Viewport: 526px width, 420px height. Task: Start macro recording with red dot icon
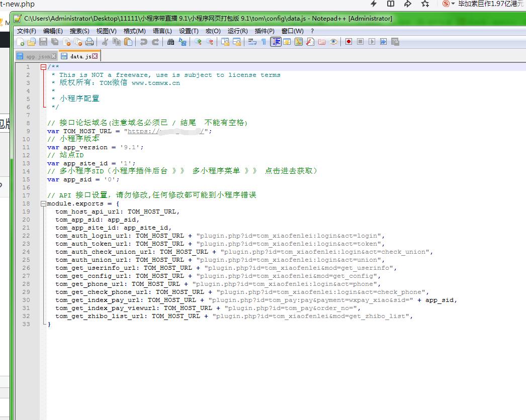(x=348, y=42)
